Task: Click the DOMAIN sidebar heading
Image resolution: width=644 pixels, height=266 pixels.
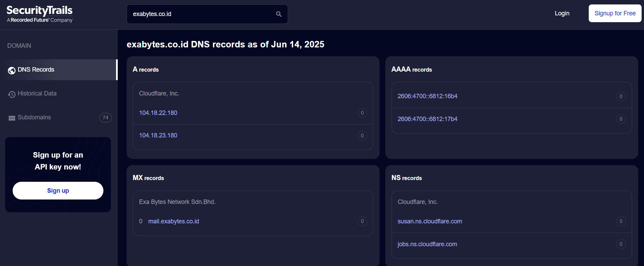Action: 19,46
